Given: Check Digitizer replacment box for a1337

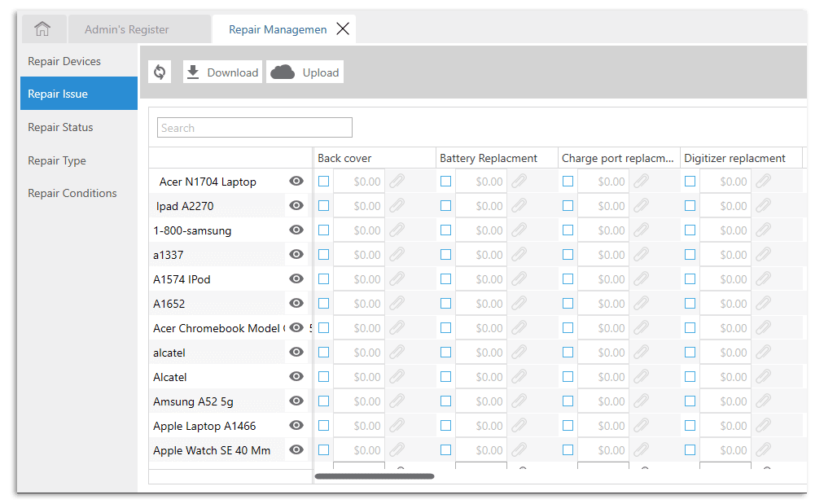Looking at the screenshot, I should click(690, 254).
